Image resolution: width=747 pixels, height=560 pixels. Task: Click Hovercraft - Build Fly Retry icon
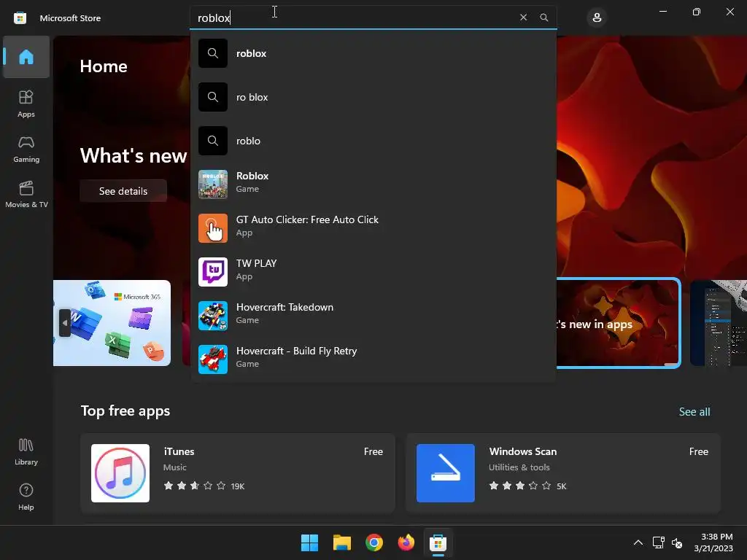tap(213, 359)
